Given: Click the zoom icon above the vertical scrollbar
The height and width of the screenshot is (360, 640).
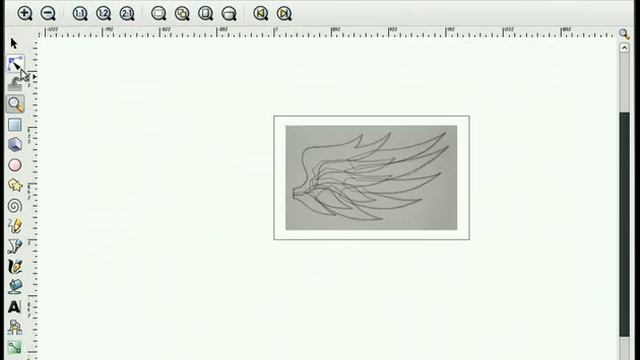Looking at the screenshot, I should tap(624, 34).
